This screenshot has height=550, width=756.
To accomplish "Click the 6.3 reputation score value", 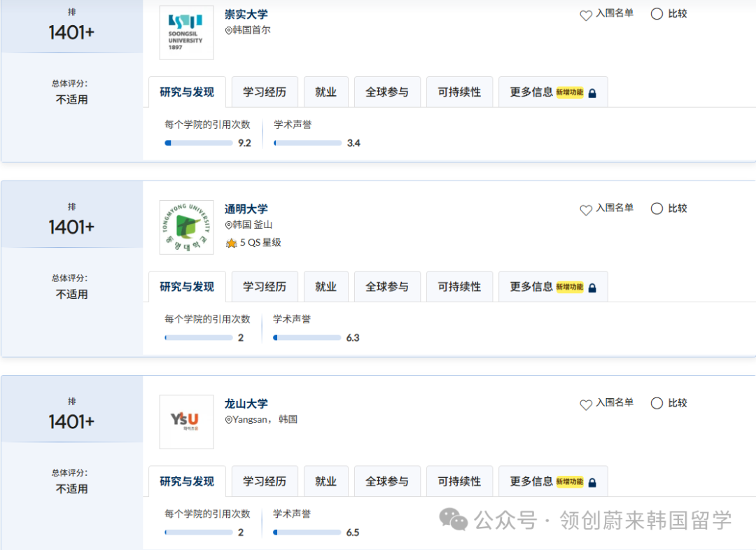I will click(x=353, y=338).
